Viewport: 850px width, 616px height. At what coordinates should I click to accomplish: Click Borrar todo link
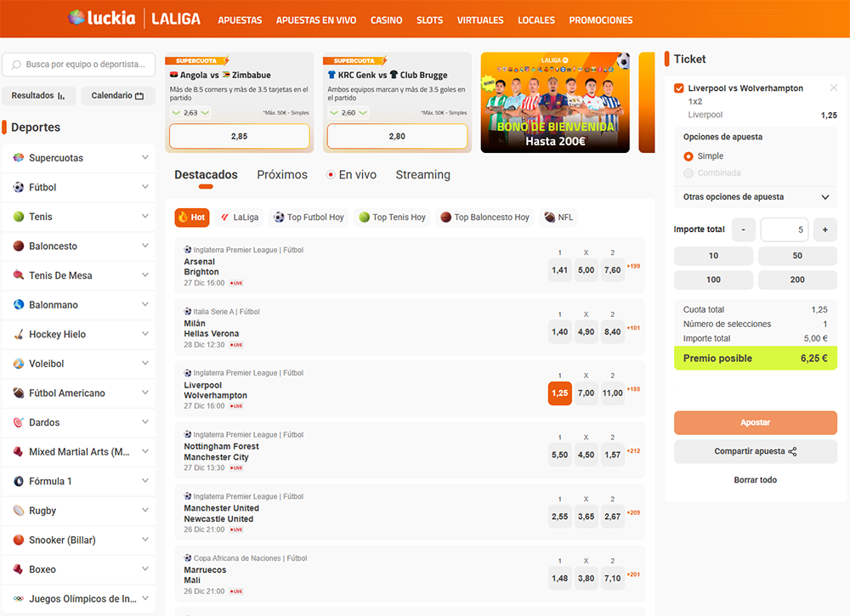coord(756,480)
